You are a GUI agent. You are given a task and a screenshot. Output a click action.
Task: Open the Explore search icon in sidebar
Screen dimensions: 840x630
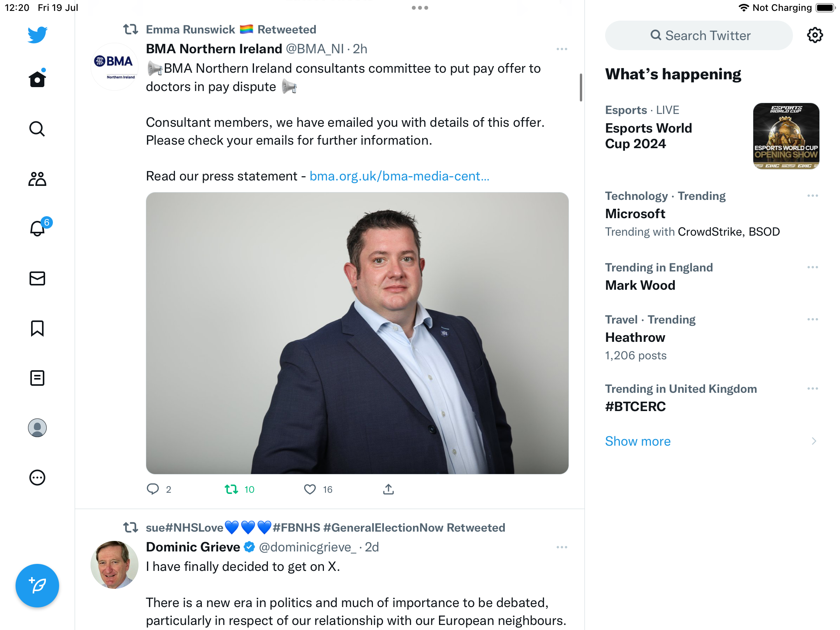pyautogui.click(x=37, y=129)
